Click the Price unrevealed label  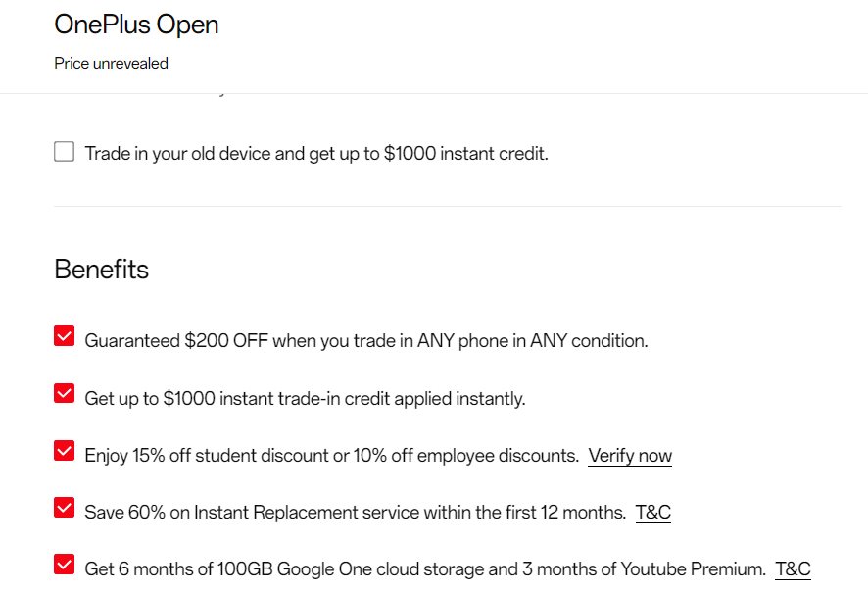coord(111,63)
